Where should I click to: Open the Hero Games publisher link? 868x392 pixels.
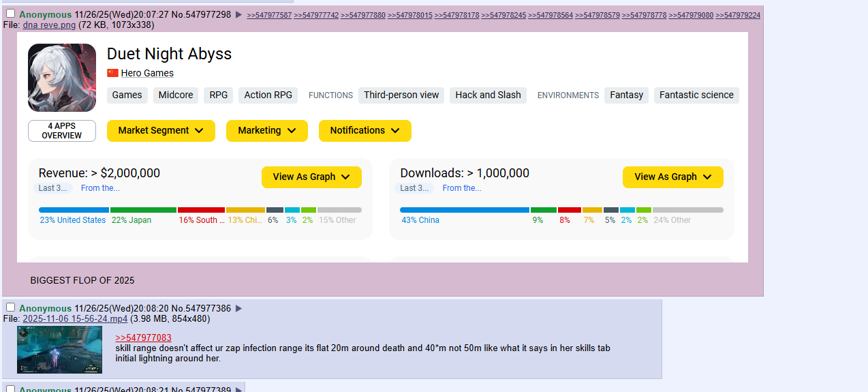coord(147,73)
